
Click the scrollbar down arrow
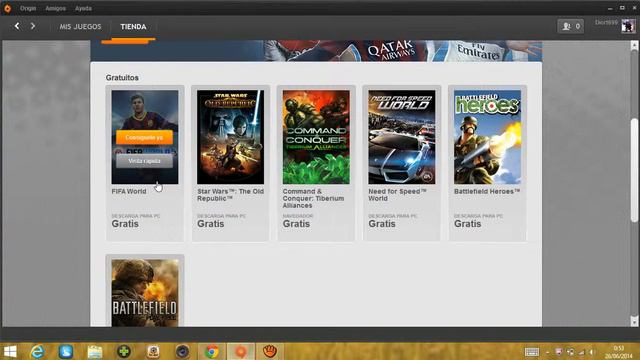634,322
